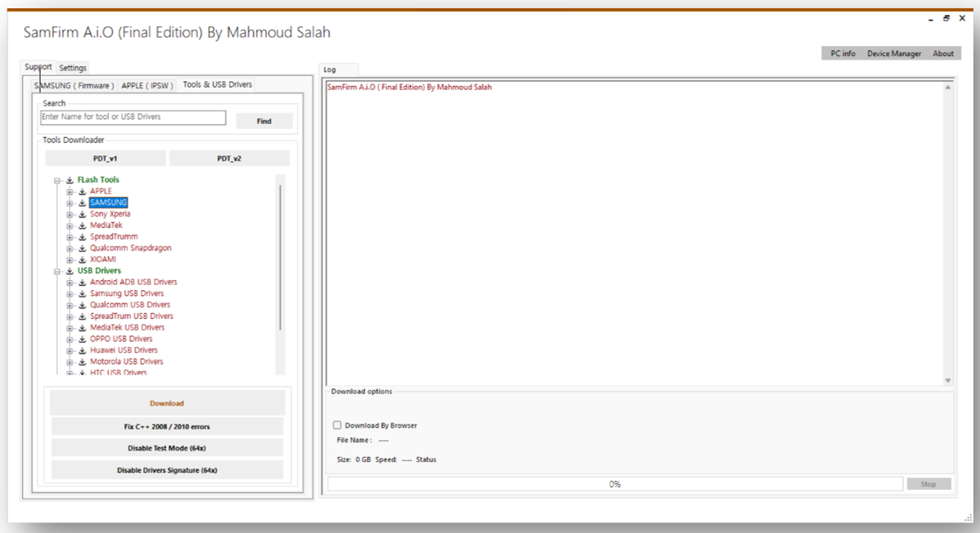The height and width of the screenshot is (533, 980).
Task: Click download icon beside FLash Tools root
Action: 69,181
